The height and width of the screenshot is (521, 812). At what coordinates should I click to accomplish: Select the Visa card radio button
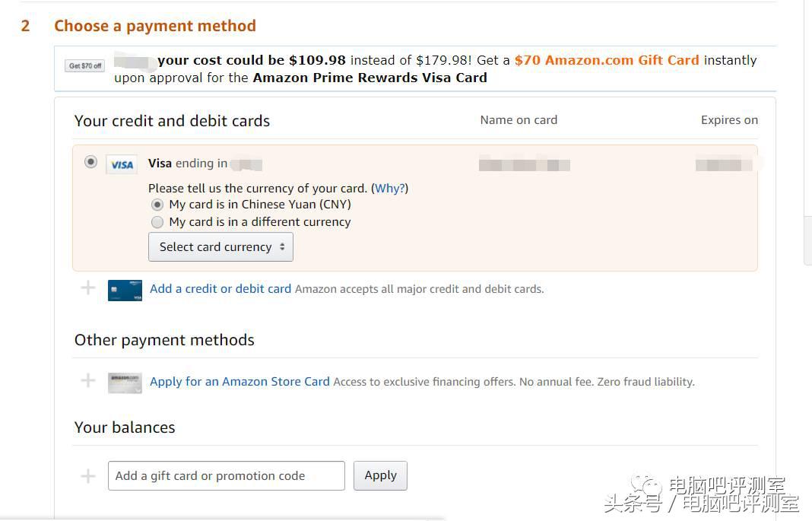pos(91,162)
